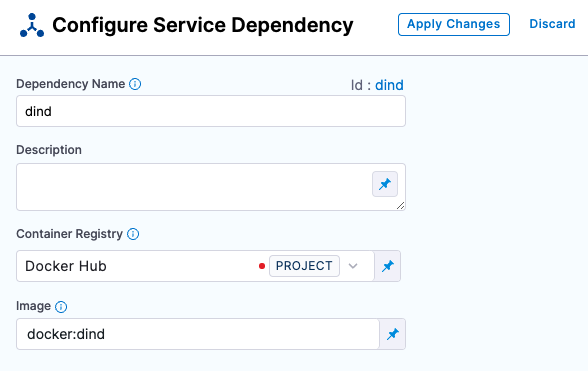This screenshot has height=371, width=588.
Task: Click the service dependency icon in header
Action: tap(32, 25)
